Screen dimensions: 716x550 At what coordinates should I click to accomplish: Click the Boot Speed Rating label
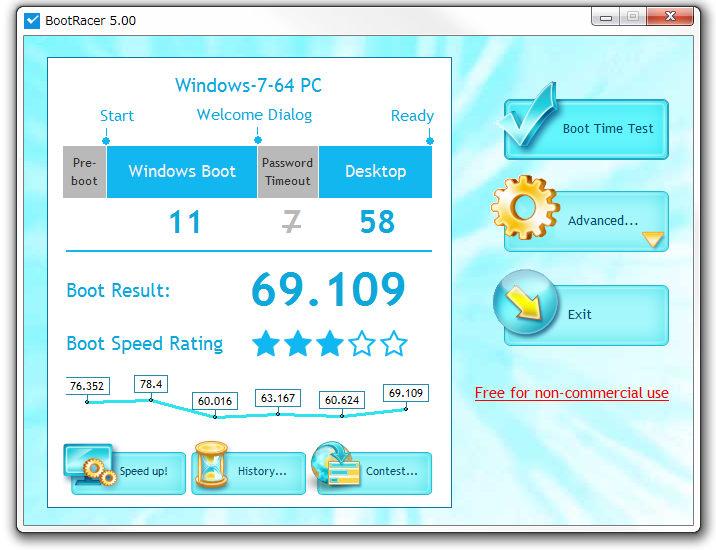click(145, 344)
